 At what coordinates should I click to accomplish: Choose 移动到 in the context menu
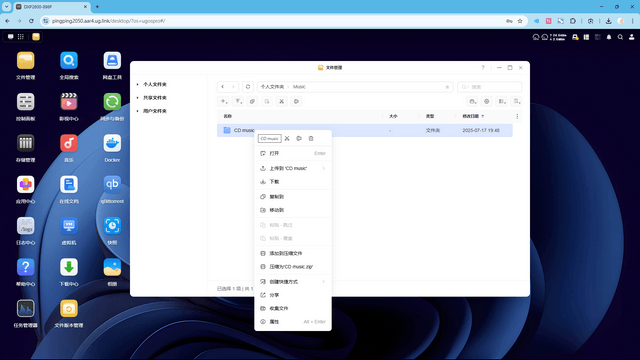click(x=293, y=210)
